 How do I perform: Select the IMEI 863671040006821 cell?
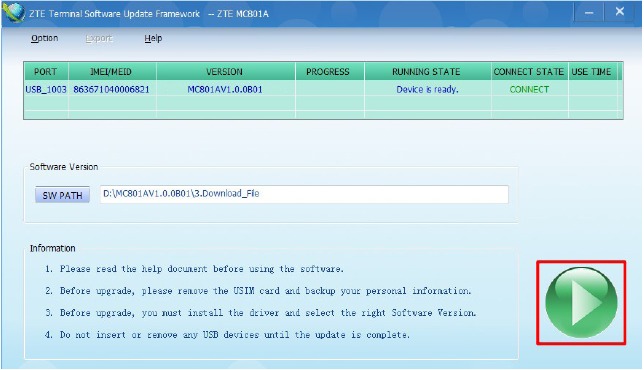[x=112, y=89]
